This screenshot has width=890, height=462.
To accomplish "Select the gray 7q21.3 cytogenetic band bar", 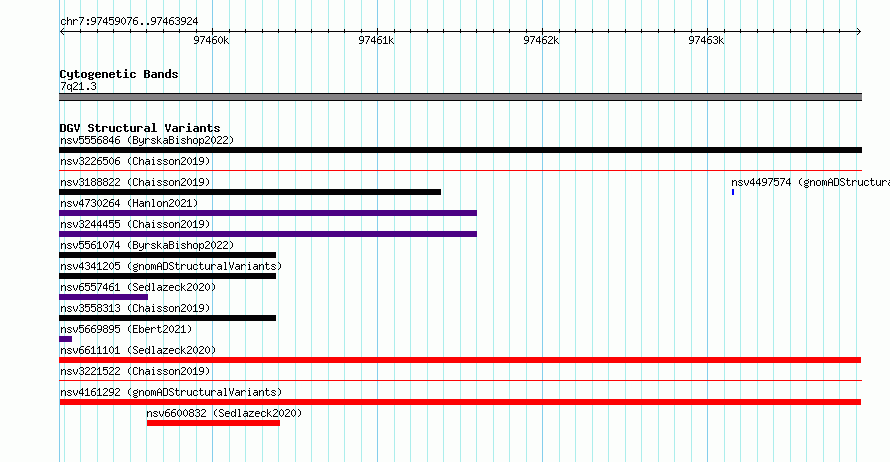I will (460, 97).
